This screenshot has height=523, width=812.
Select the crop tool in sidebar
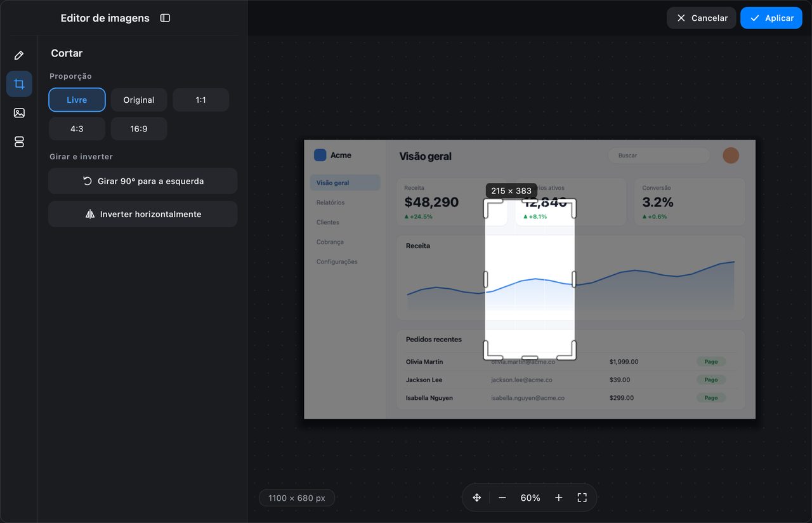pos(19,84)
